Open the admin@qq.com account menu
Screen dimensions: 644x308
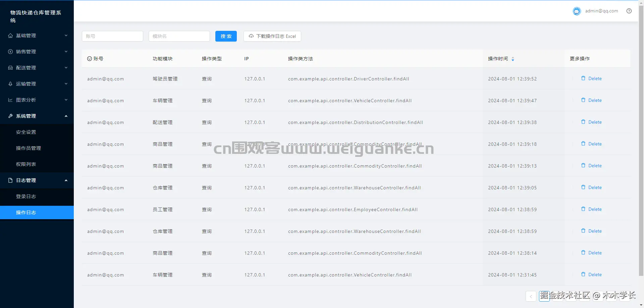(601, 11)
